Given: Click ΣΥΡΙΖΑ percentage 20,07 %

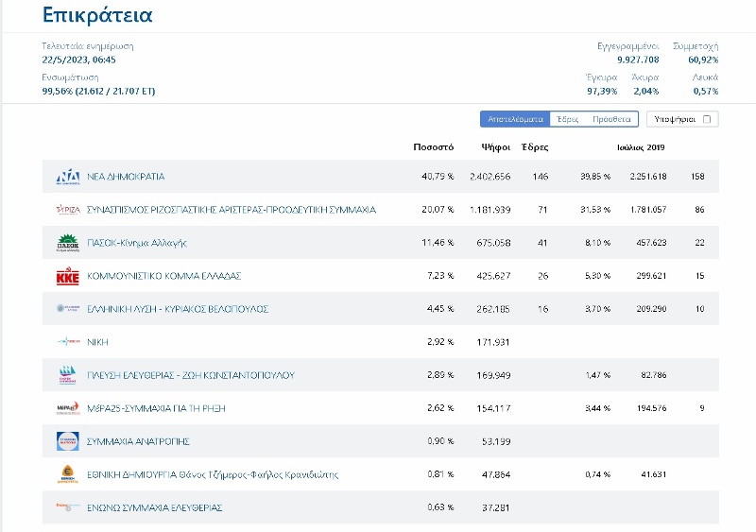Looking at the screenshot, I should click(438, 210).
